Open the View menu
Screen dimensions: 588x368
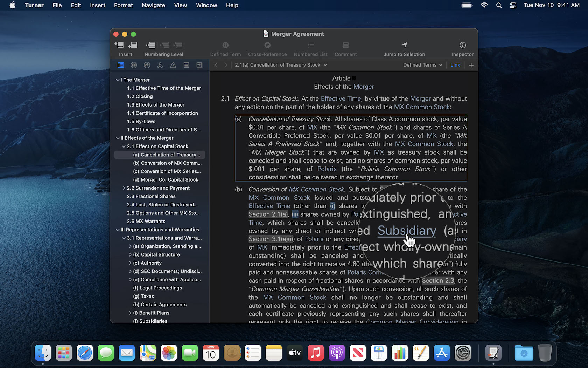pyautogui.click(x=181, y=5)
